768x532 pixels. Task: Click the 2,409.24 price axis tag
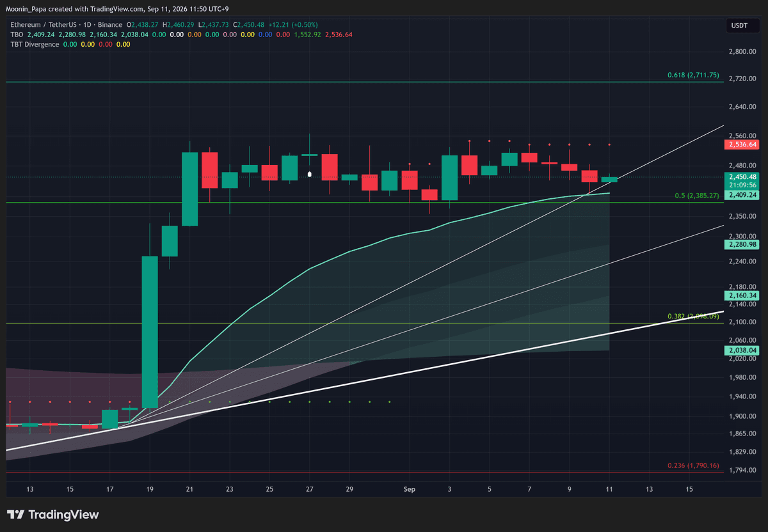pyautogui.click(x=741, y=195)
